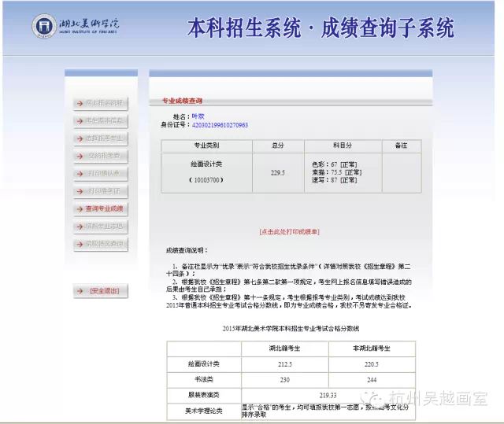Click the 湖北籍考生 column header
Image resolution: width=504 pixels, height=424 pixels.
point(284,348)
